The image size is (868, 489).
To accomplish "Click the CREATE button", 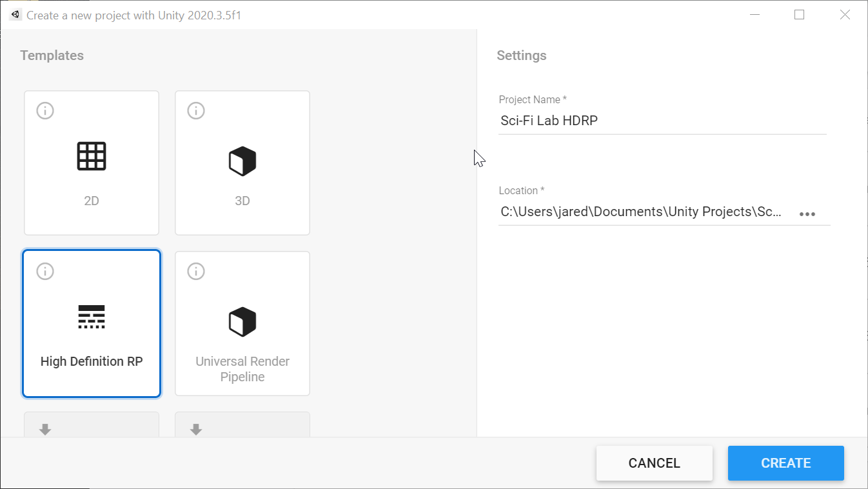I will click(x=786, y=463).
